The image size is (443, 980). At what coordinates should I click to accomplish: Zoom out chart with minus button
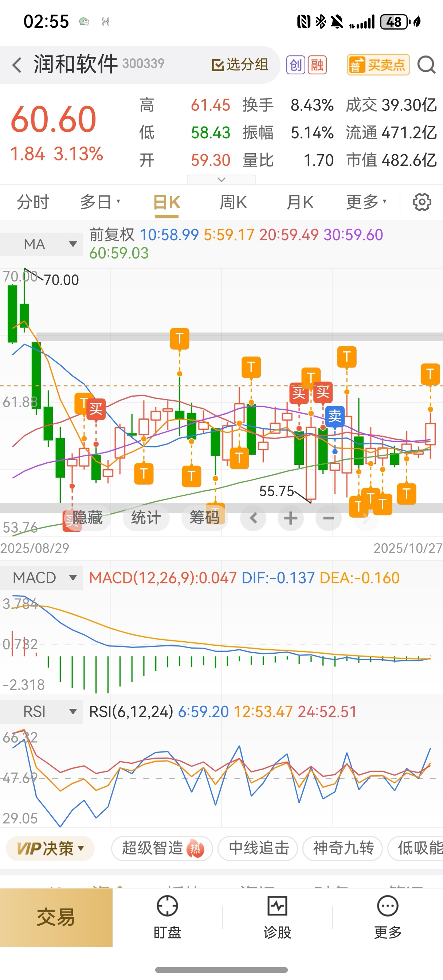coord(329,518)
